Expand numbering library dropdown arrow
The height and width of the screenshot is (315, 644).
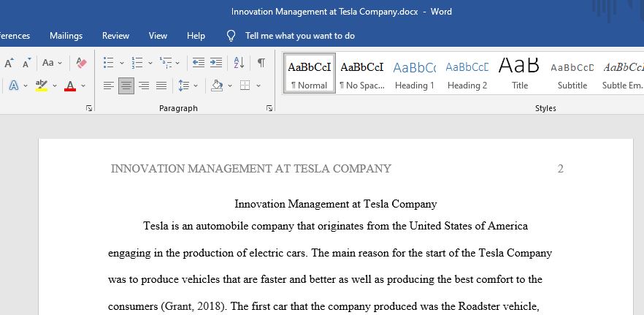click(150, 63)
